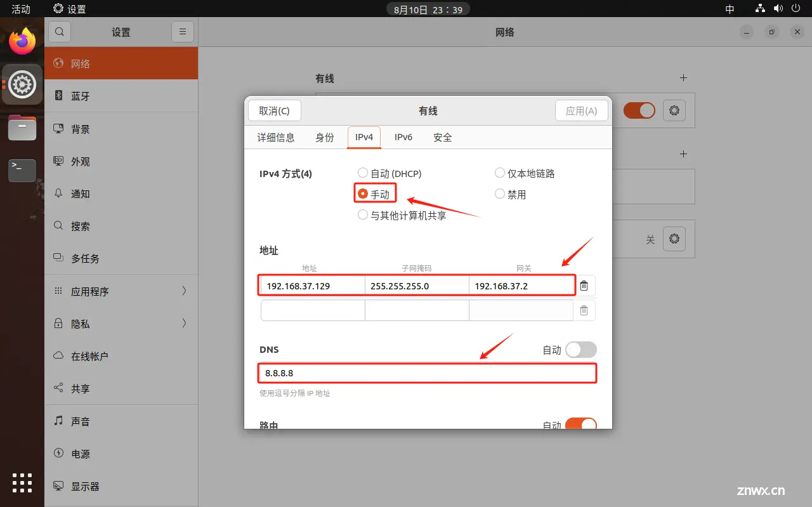
Task: Click gateway field 192.168.37.2
Action: point(521,286)
